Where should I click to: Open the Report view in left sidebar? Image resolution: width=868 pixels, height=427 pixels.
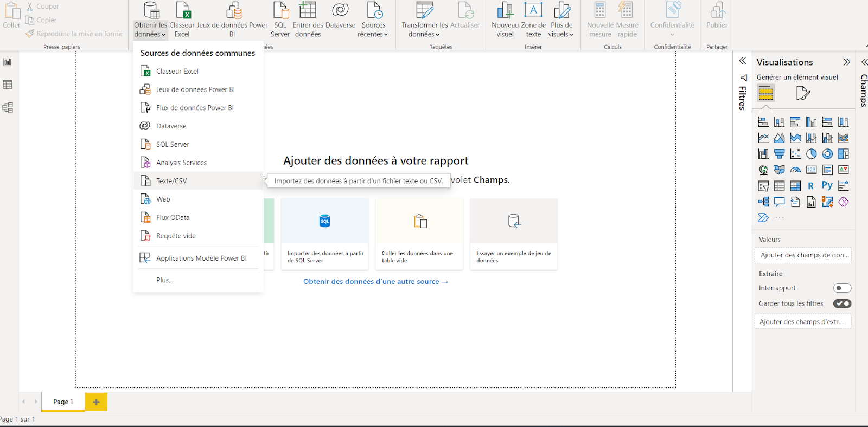click(8, 62)
